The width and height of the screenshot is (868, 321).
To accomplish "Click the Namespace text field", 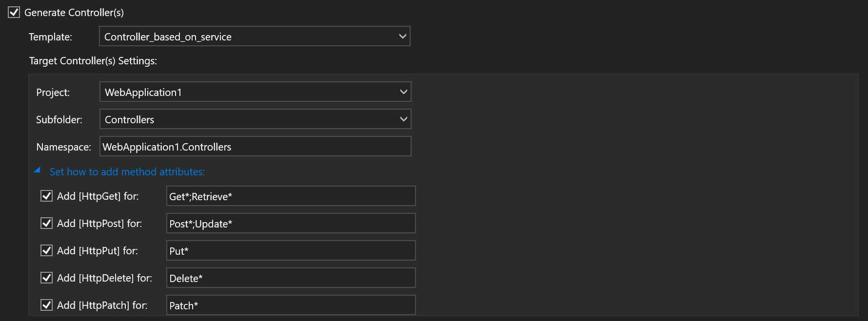I will pos(255,147).
